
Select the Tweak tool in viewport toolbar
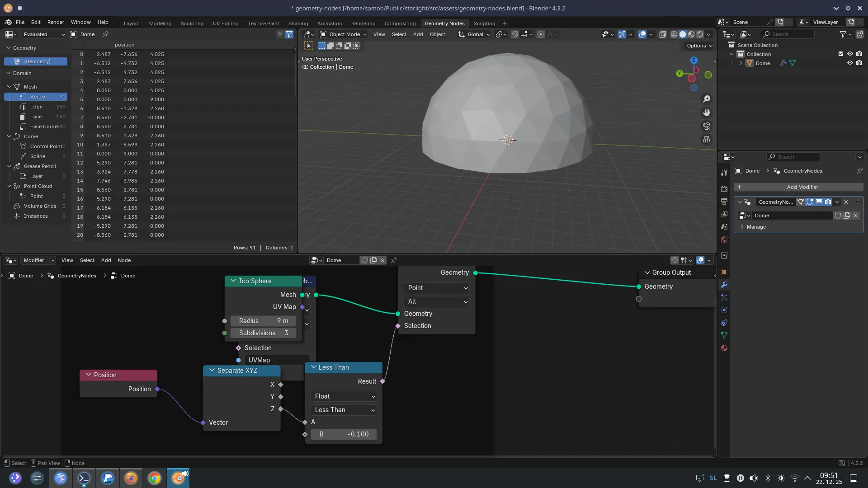(309, 45)
